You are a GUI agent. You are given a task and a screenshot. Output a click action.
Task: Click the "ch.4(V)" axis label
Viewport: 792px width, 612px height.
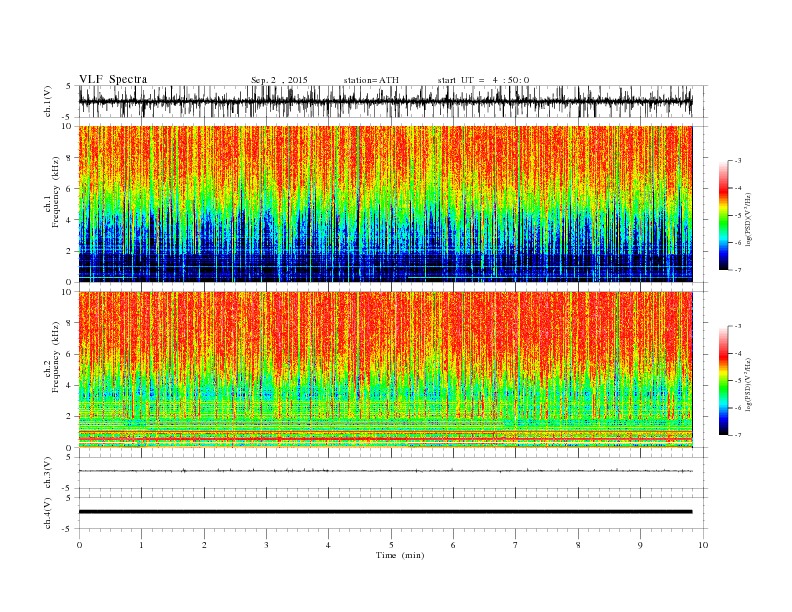[x=48, y=513]
